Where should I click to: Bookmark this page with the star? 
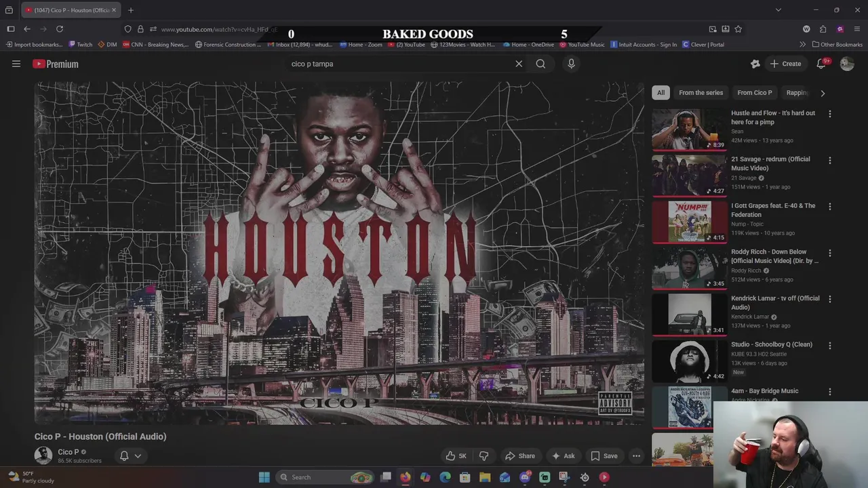(738, 29)
